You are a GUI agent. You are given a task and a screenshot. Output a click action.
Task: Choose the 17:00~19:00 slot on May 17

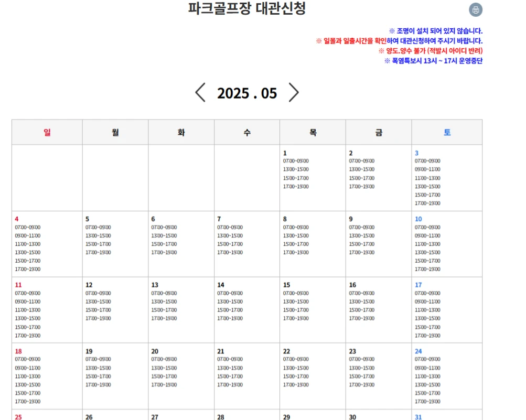click(428, 335)
